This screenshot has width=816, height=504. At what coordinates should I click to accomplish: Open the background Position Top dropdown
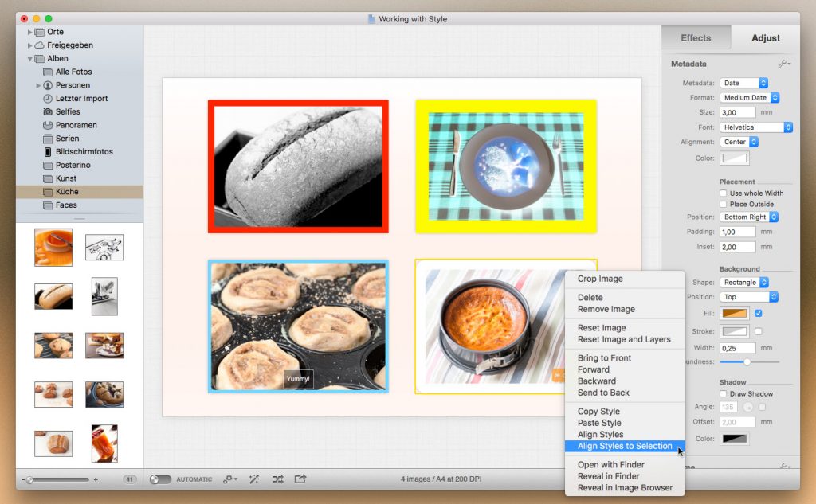(749, 297)
